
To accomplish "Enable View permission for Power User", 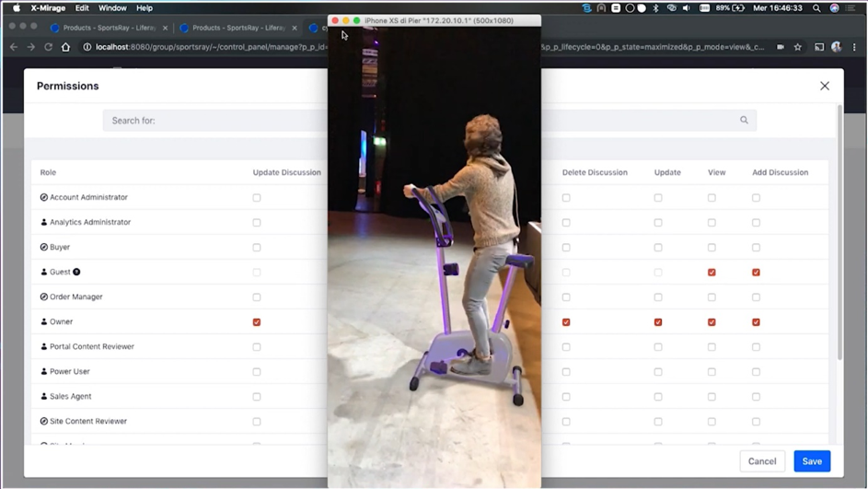I will point(712,372).
